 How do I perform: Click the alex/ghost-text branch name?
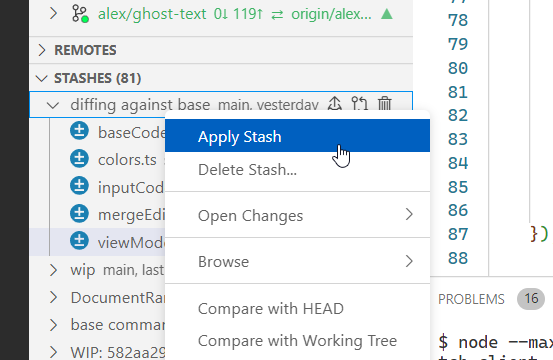pos(152,14)
